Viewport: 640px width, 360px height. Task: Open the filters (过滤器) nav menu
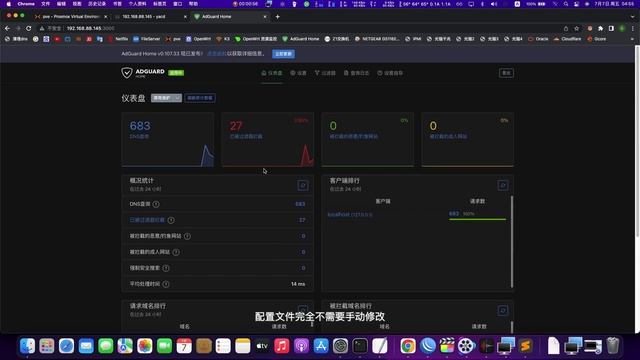pos(325,73)
